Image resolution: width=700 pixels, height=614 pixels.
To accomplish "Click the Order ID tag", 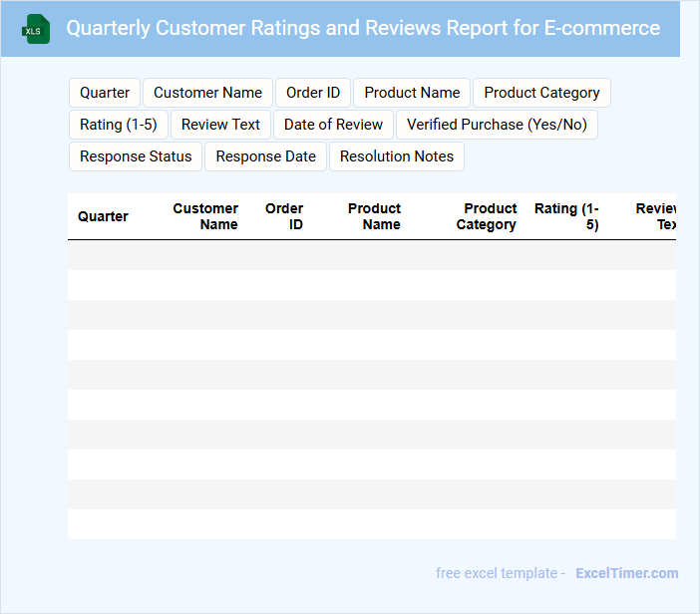I will [x=313, y=93].
